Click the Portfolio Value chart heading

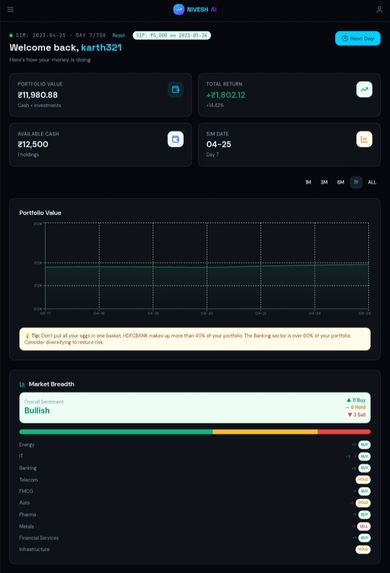[40, 213]
